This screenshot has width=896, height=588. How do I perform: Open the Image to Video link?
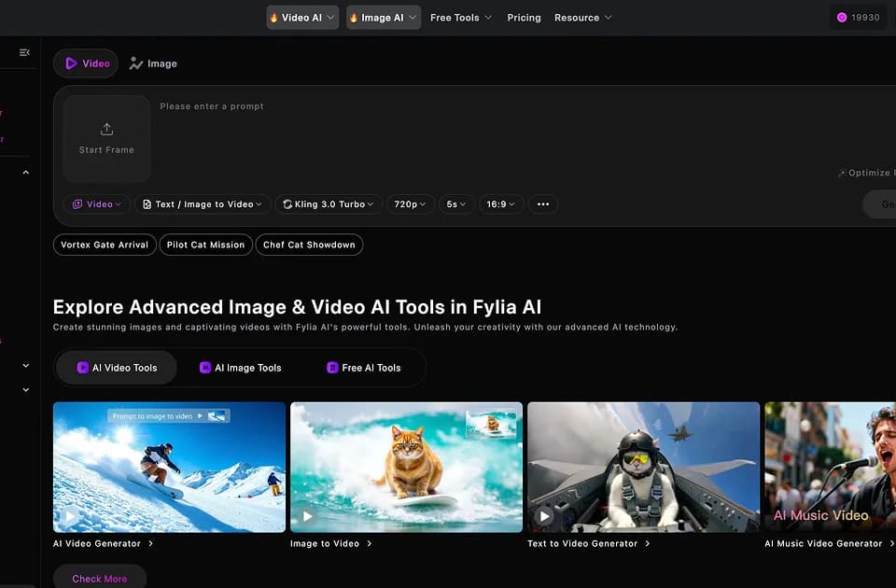point(330,543)
